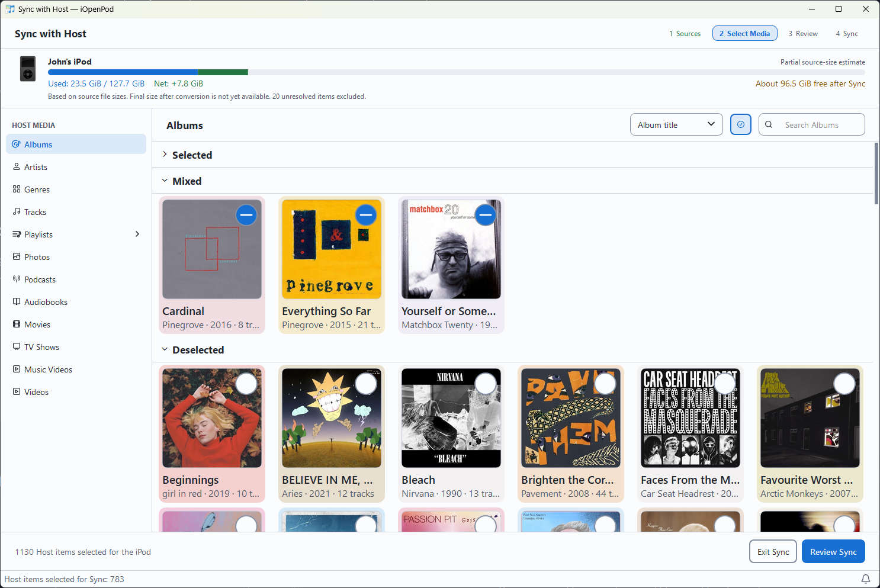Open the Favourite Worst Nightmare cover
The height and width of the screenshot is (588, 880).
coord(810,418)
